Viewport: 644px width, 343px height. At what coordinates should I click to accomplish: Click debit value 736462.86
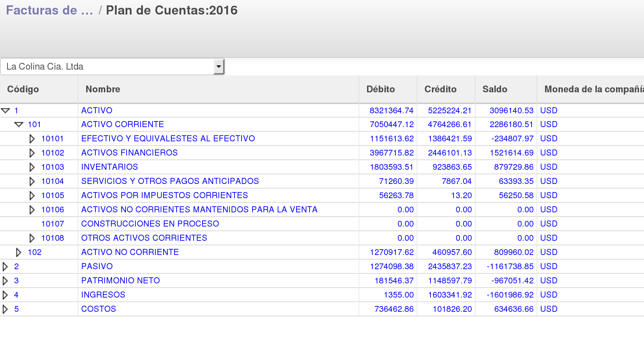coord(394,309)
